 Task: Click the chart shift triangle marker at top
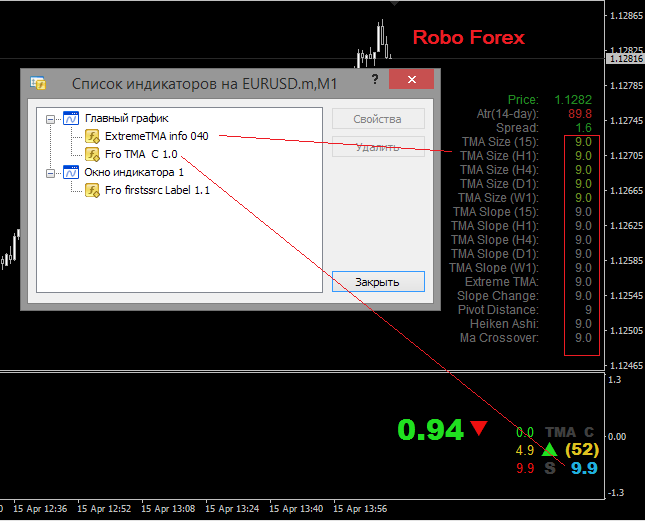point(394,3)
